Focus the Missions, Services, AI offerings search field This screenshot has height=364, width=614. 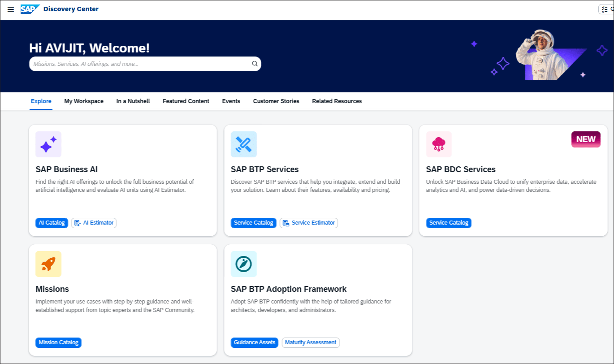(145, 64)
